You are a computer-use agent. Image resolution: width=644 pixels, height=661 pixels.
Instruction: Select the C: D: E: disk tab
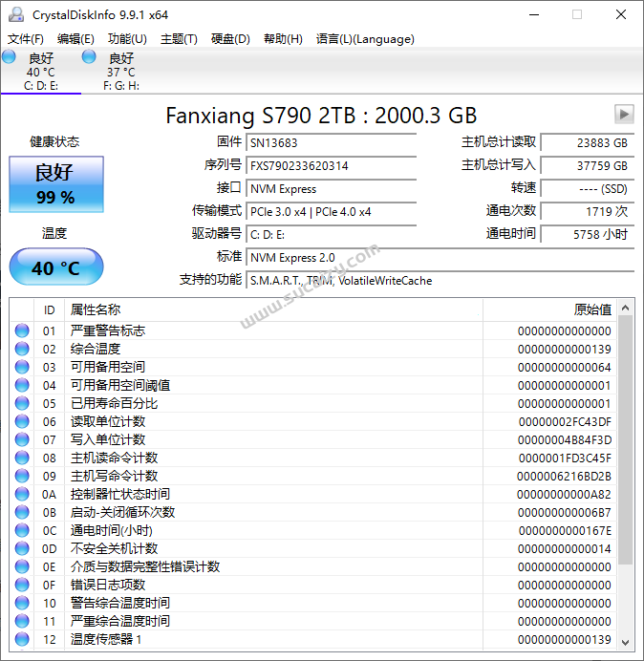pos(40,71)
